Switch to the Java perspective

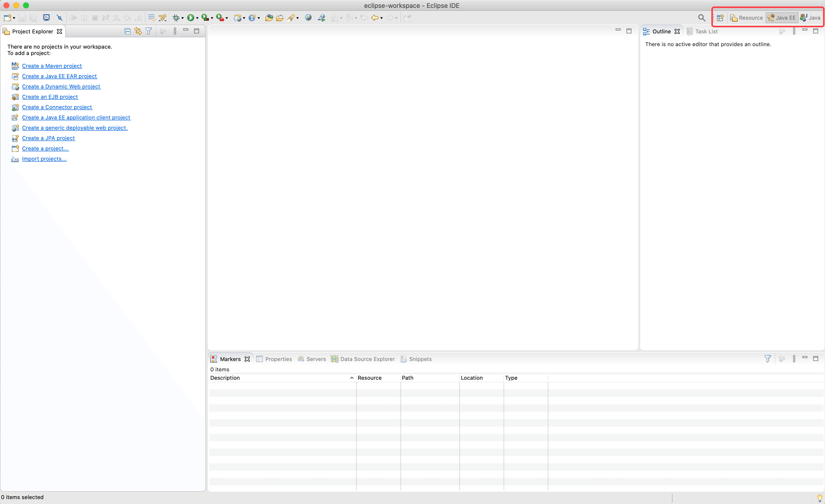tap(810, 18)
